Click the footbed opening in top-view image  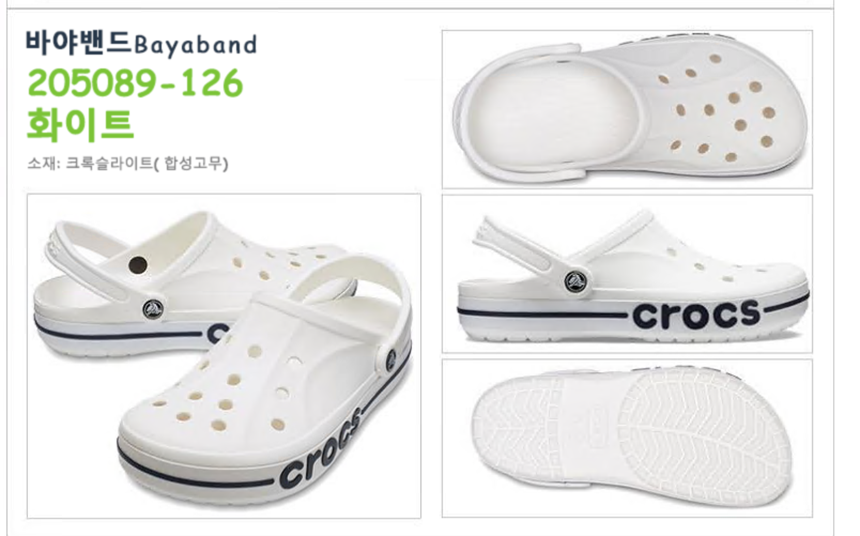pyautogui.click(x=548, y=112)
